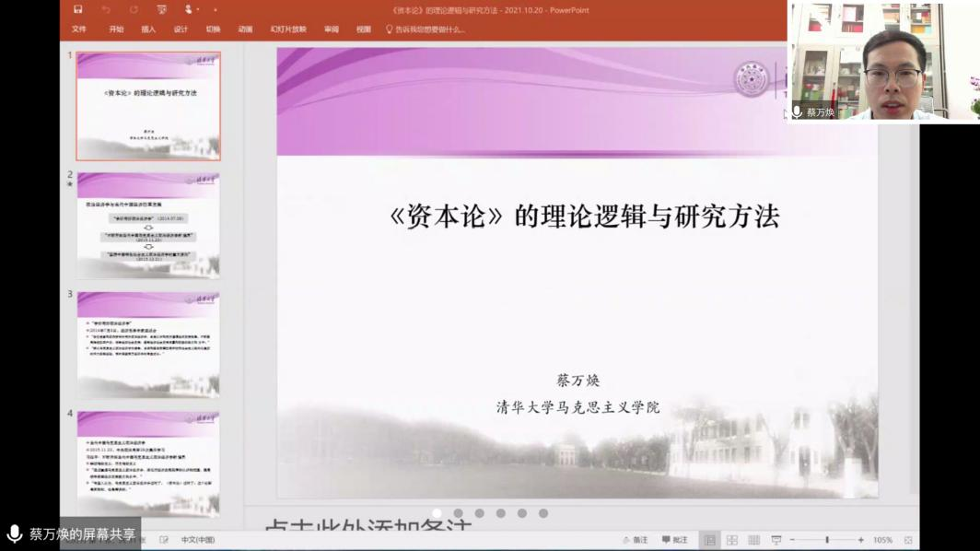
Task: Toggle the 批注 comments pane button
Action: (675, 540)
